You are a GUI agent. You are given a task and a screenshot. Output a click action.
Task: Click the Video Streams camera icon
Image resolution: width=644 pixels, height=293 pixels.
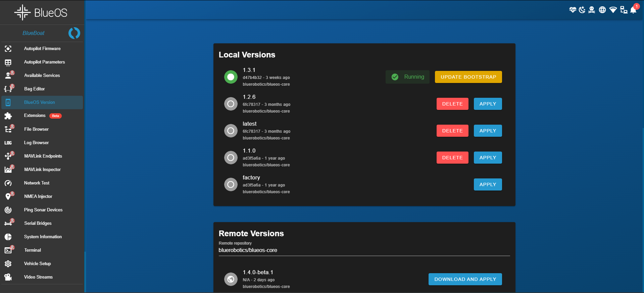coord(8,277)
